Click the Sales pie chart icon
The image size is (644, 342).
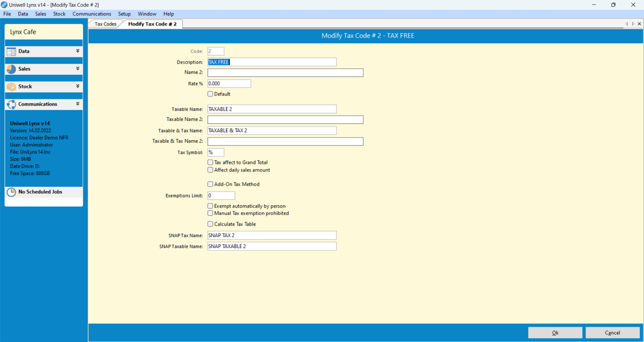pos(11,69)
